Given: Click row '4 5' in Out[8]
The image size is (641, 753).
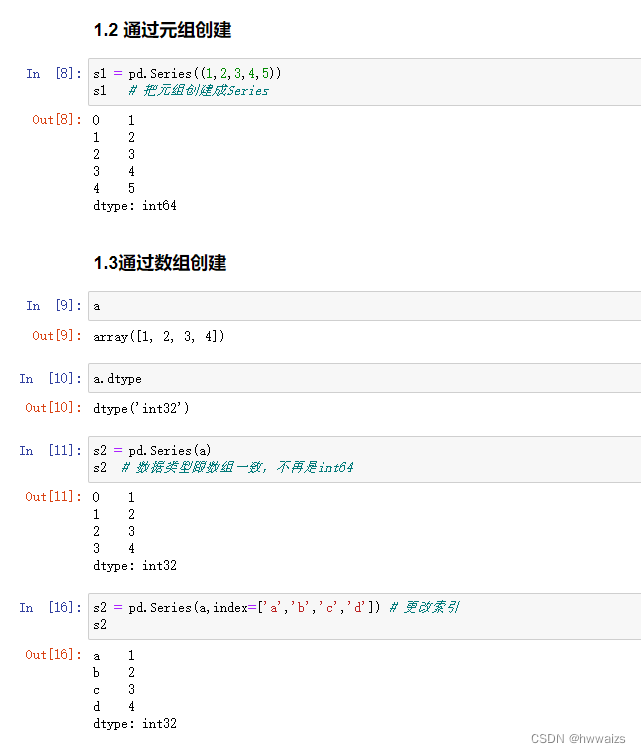Looking at the screenshot, I should 114,188.
